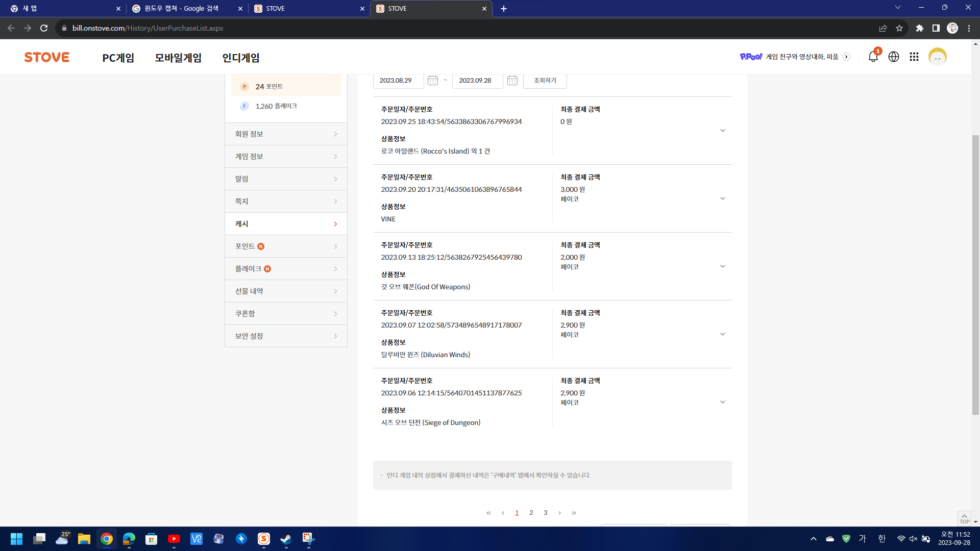The height and width of the screenshot is (551, 980).
Task: Click the 1,260 플레이크 balance entry
Action: [286, 106]
